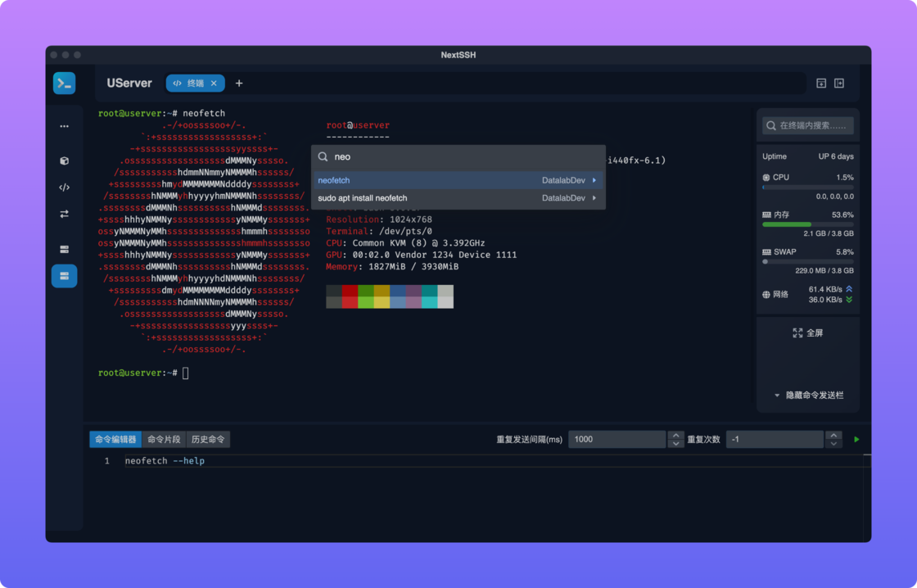
Task: Click the NextSSH terminal logo icon
Action: click(65, 83)
